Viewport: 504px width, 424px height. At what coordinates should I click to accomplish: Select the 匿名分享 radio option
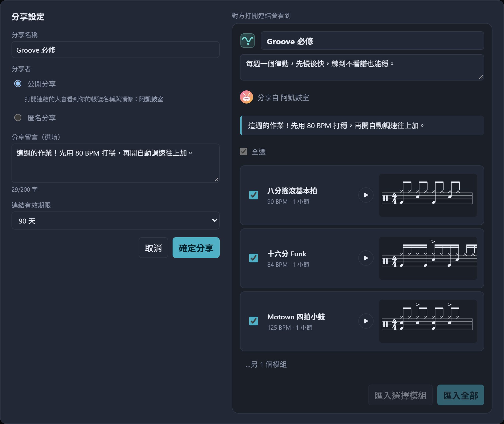(18, 118)
